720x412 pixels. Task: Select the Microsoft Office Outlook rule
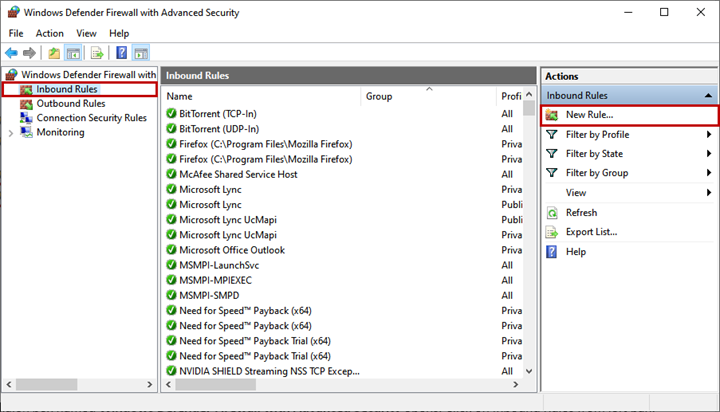coord(232,250)
